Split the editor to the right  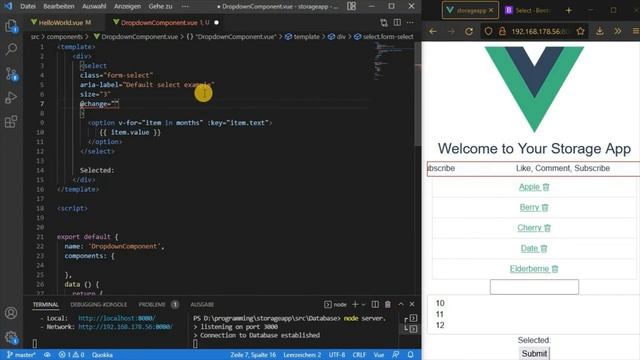pos(397,22)
